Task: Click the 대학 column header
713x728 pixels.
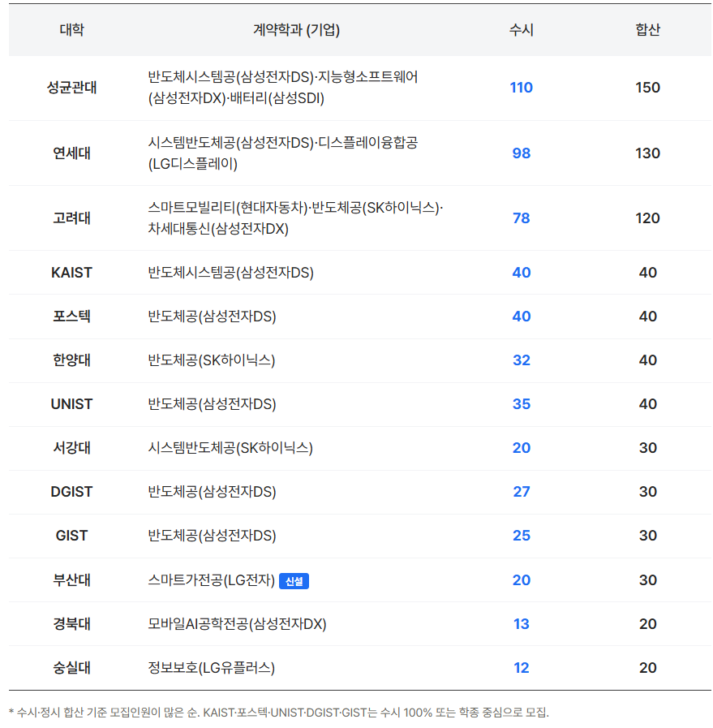Action: 71,30
